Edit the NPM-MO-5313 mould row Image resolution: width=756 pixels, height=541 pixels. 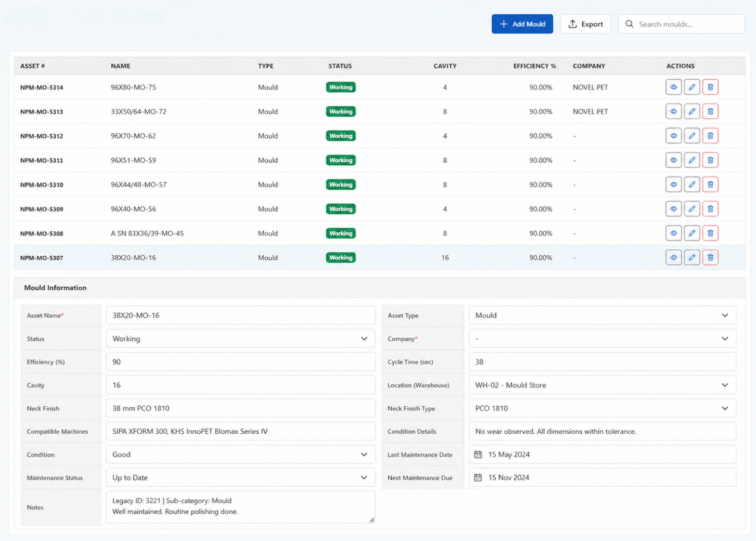(x=692, y=112)
